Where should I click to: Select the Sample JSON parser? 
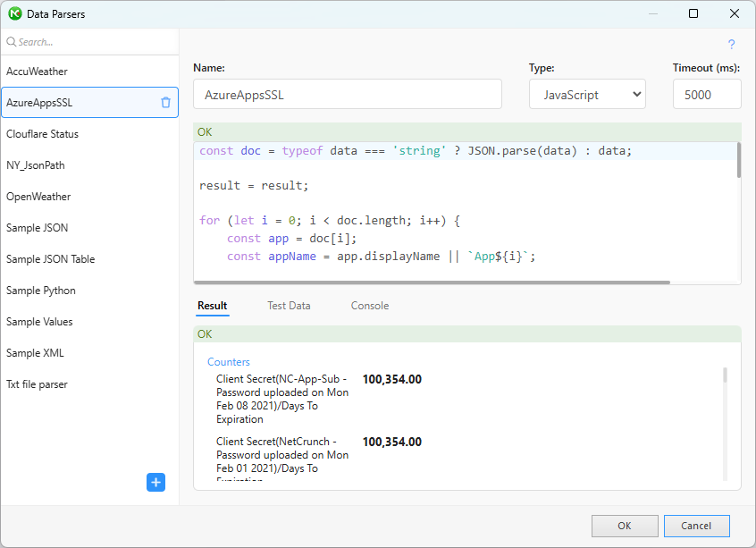tap(89, 228)
